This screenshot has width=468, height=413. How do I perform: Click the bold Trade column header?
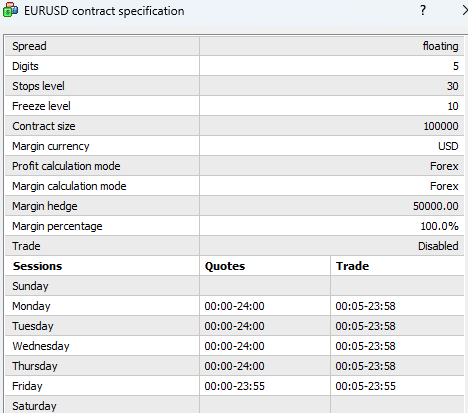coord(352,266)
